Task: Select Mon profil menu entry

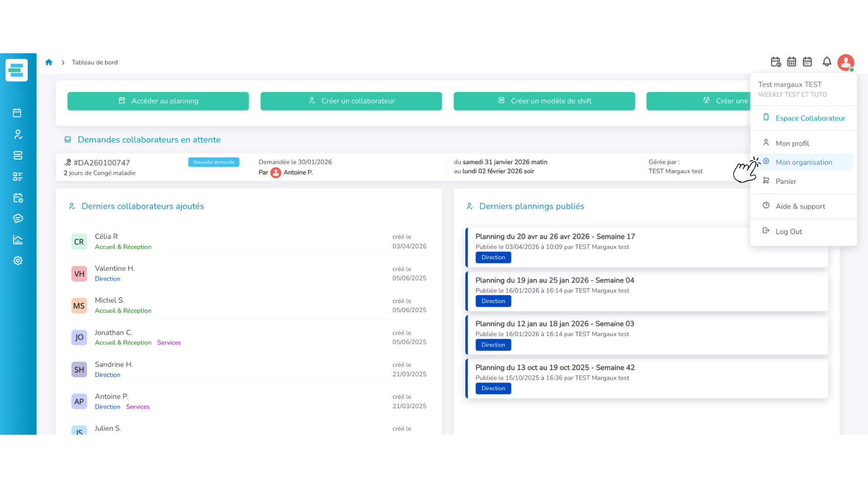Action: tap(804, 143)
